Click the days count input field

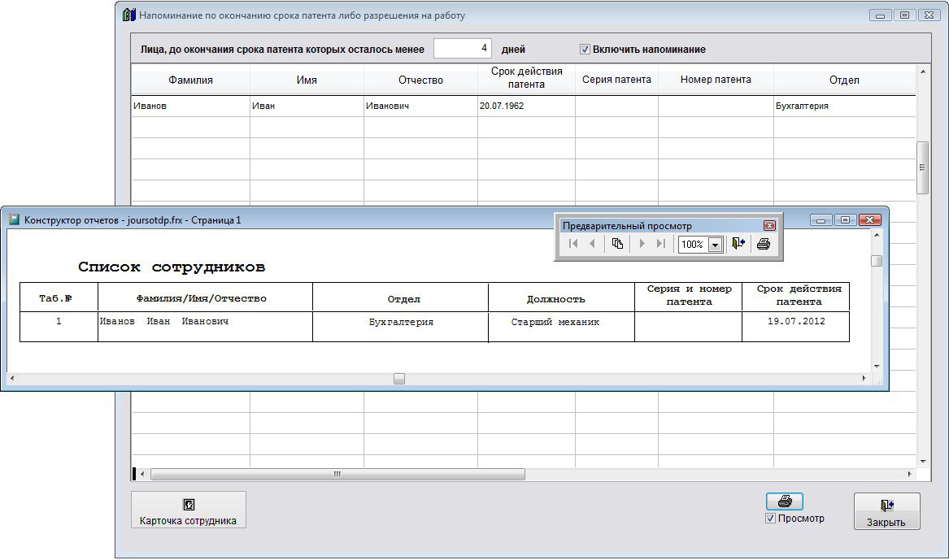click(462, 49)
